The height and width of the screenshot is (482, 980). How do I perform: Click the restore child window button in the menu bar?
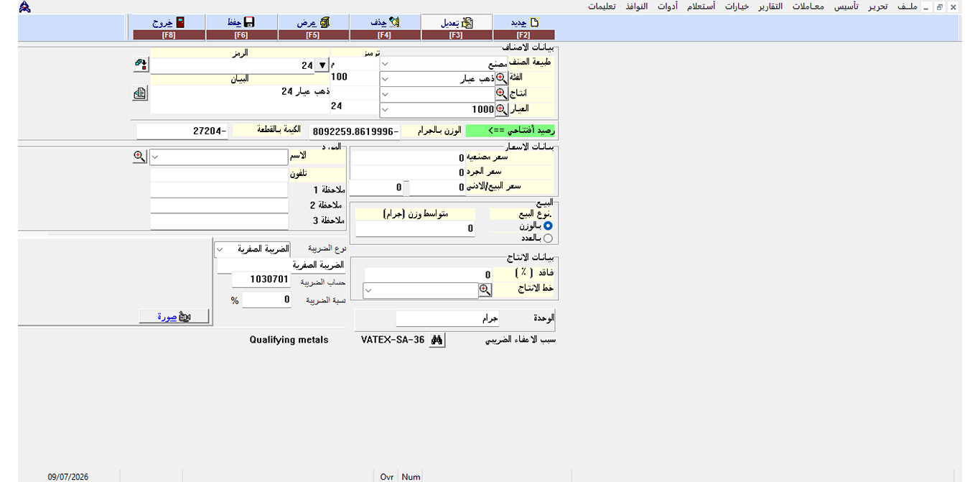pos(939,6)
